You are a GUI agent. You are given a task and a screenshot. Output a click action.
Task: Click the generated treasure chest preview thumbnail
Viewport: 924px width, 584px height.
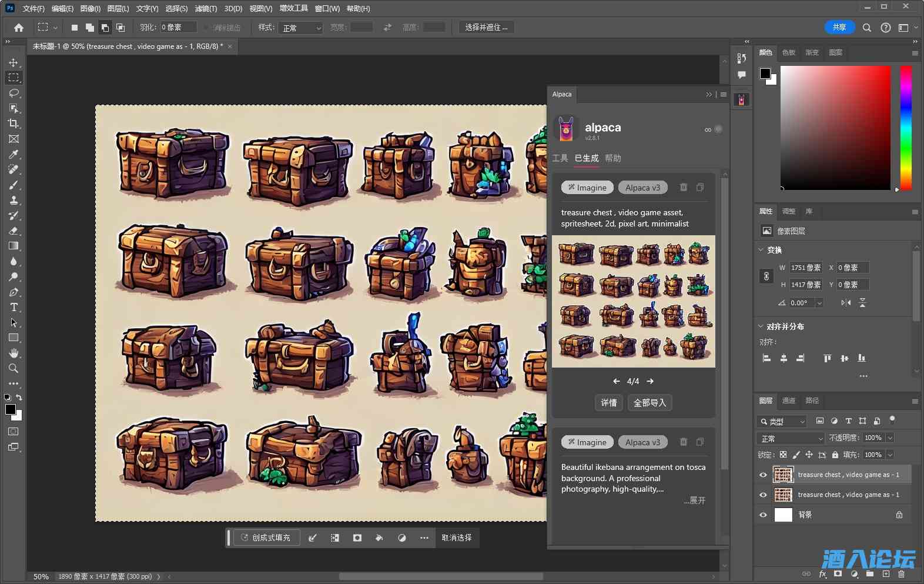click(633, 301)
